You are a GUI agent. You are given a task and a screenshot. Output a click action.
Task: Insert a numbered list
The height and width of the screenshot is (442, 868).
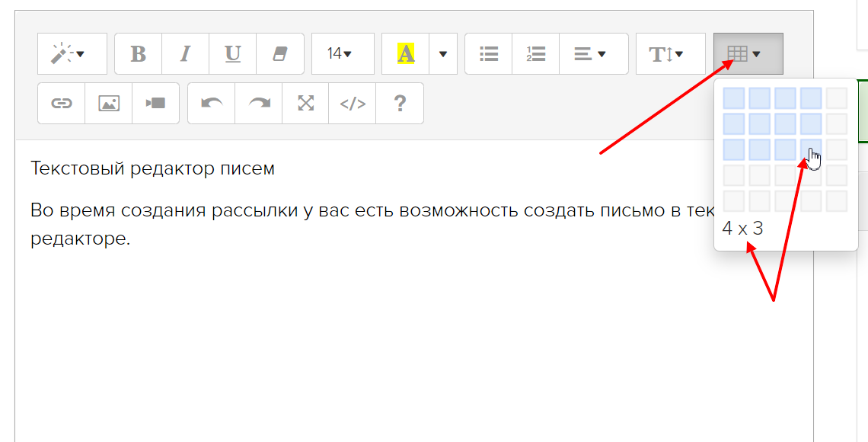[535, 54]
